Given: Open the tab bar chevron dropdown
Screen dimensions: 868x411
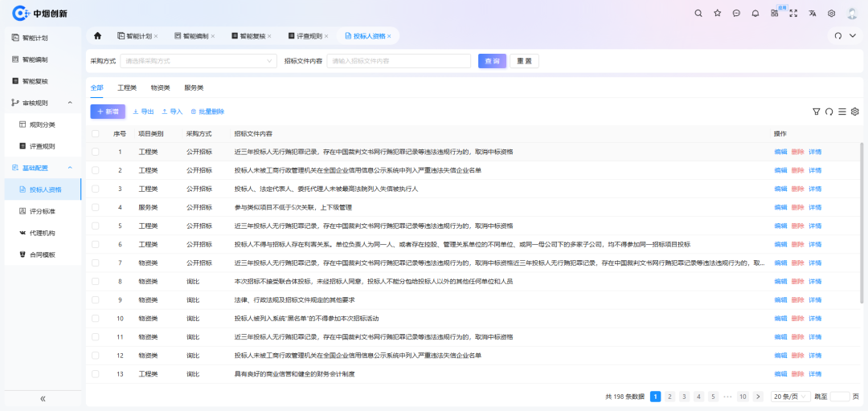Looking at the screenshot, I should point(853,35).
